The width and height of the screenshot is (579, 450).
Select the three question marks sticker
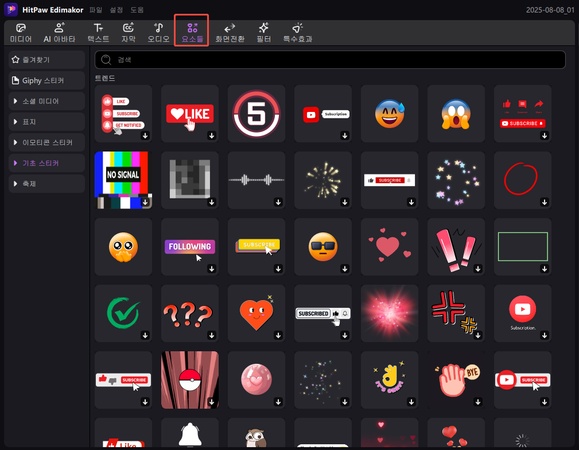[190, 313]
